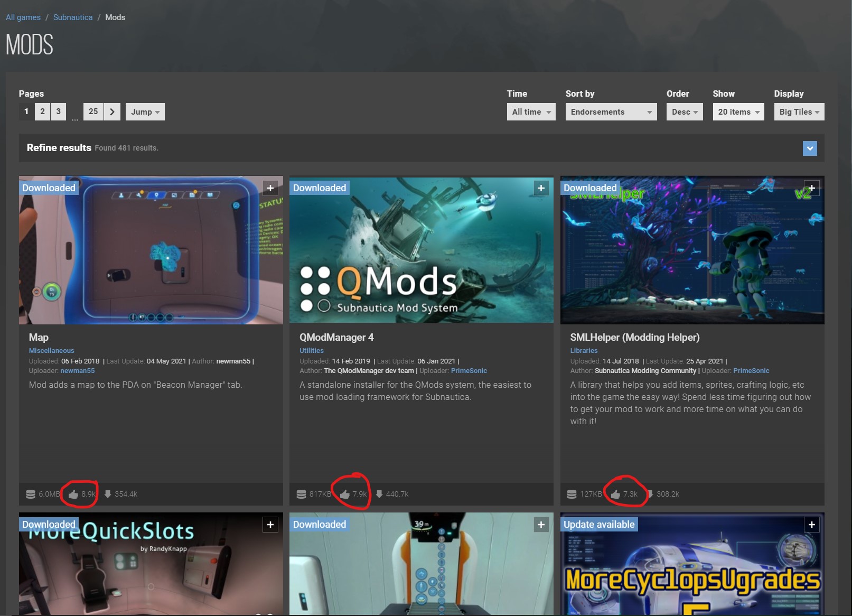Open the Display Big Tiles dropdown
The image size is (852, 616).
(x=799, y=111)
